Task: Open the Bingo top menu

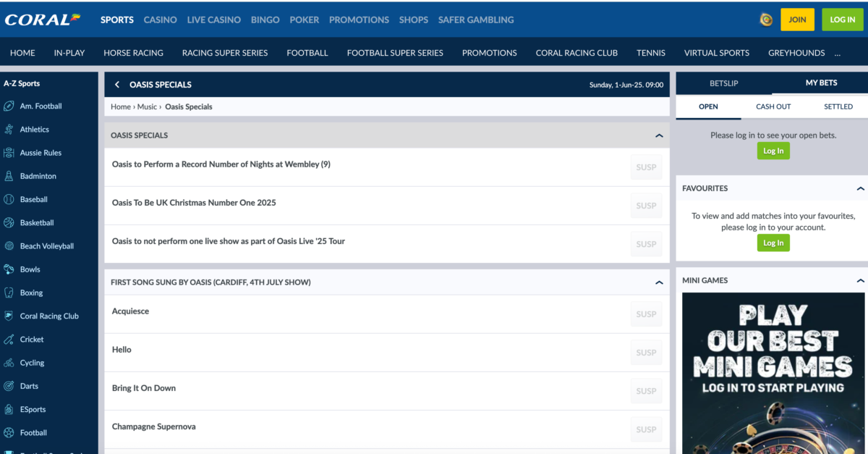Action: (x=265, y=20)
